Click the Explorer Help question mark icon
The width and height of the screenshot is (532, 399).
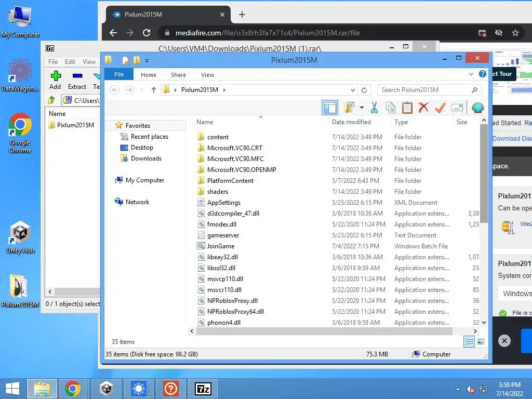pyautogui.click(x=482, y=74)
